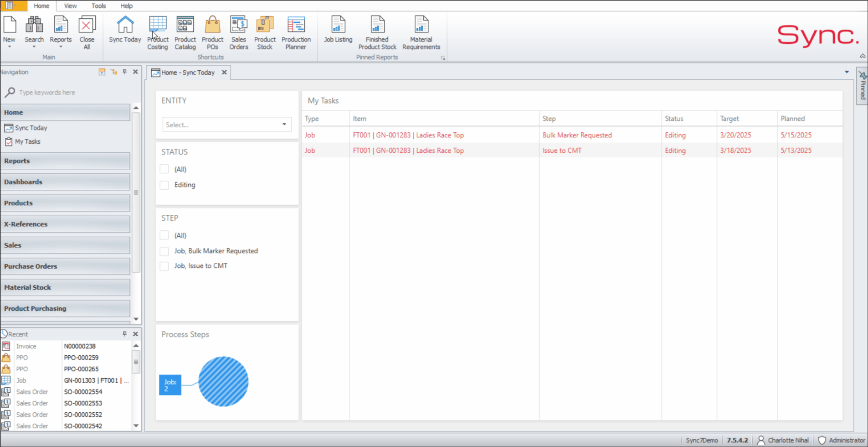Open Sync Today in navigation tree
Viewport: 868px width, 447px height.
[31, 128]
